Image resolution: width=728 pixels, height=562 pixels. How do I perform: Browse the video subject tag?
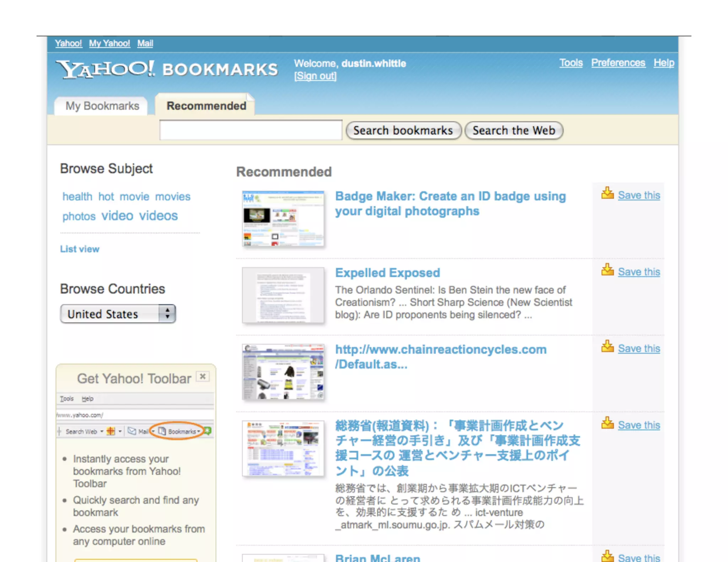click(x=117, y=216)
